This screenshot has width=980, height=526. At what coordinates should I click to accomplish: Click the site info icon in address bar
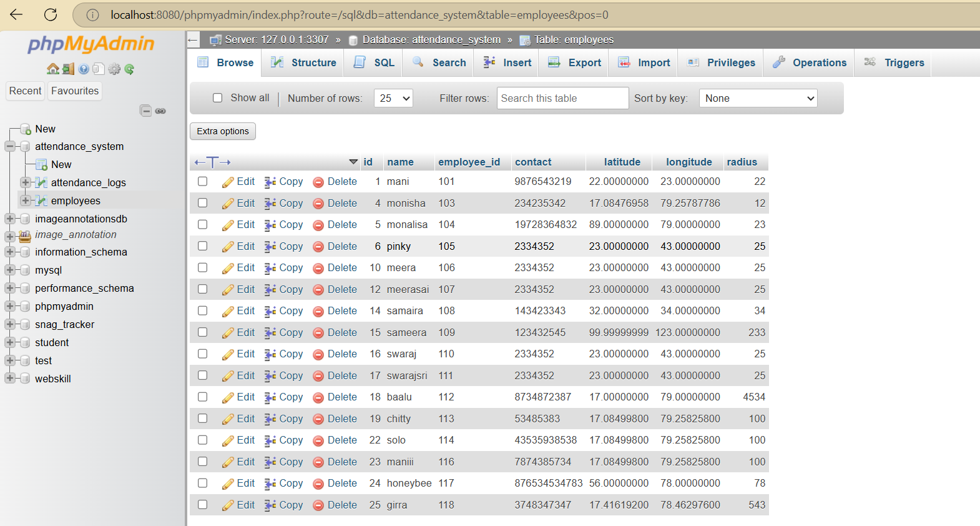[x=92, y=14]
